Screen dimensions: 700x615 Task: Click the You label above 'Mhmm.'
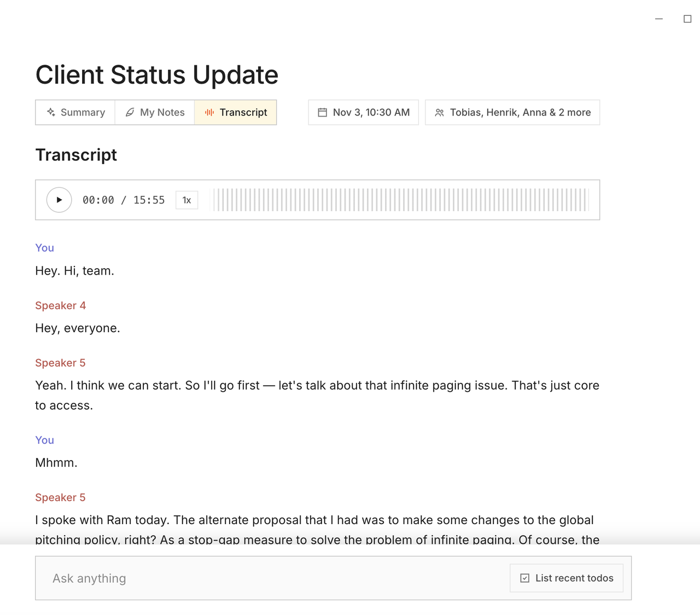click(x=45, y=440)
